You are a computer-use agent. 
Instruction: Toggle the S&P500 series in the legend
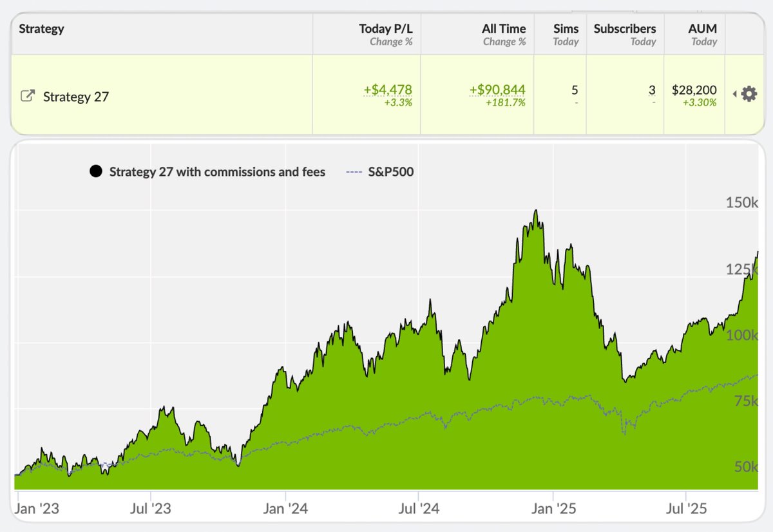coord(390,172)
